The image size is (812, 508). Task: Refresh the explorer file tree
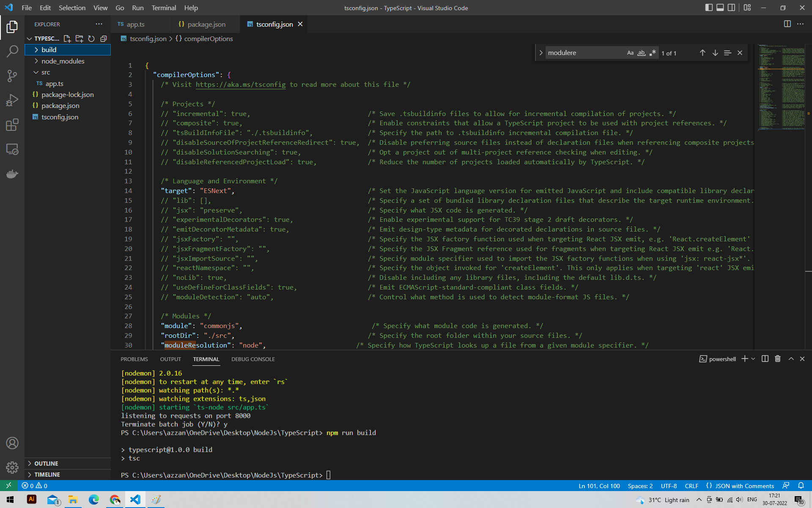91,39
